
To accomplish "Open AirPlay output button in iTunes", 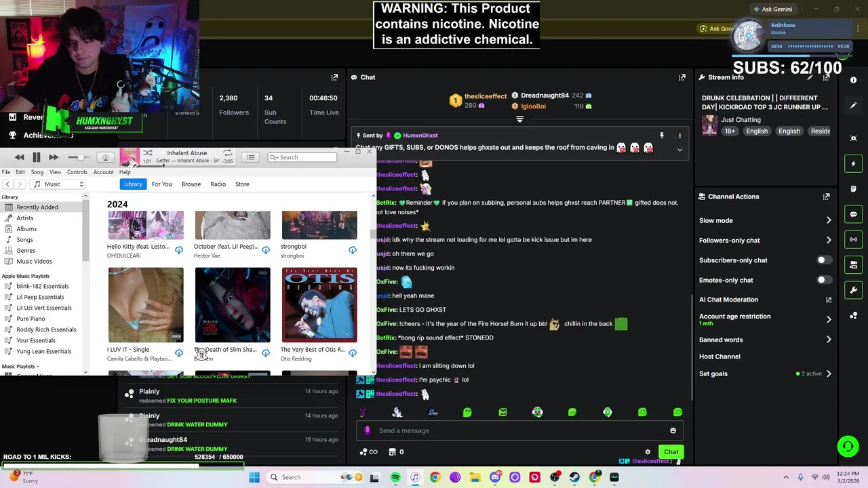I will coord(105,157).
